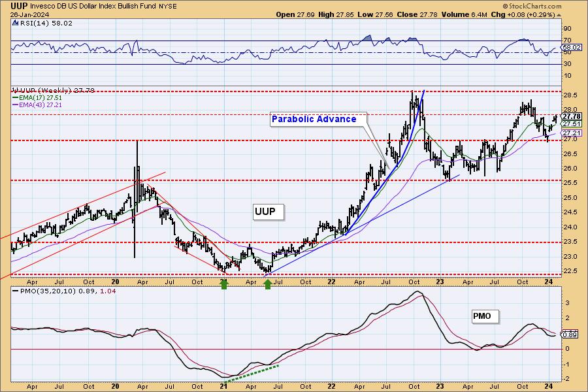This screenshot has height=392, width=588.
Task: Click the 27.78 price tag on right axis
Action: [572, 117]
